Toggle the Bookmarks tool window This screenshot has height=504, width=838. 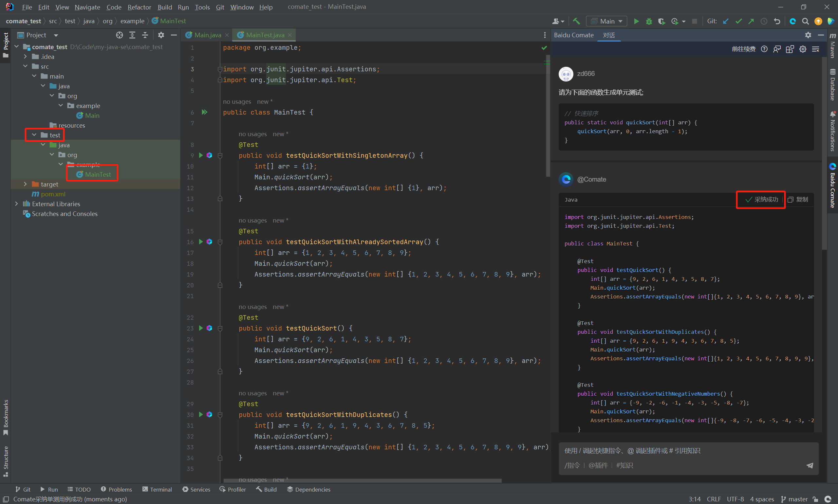click(x=6, y=416)
